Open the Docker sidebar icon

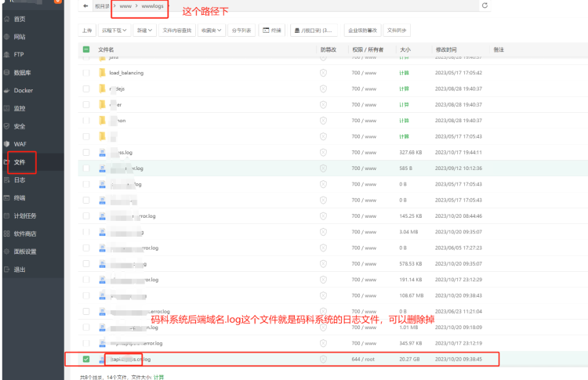coord(7,90)
